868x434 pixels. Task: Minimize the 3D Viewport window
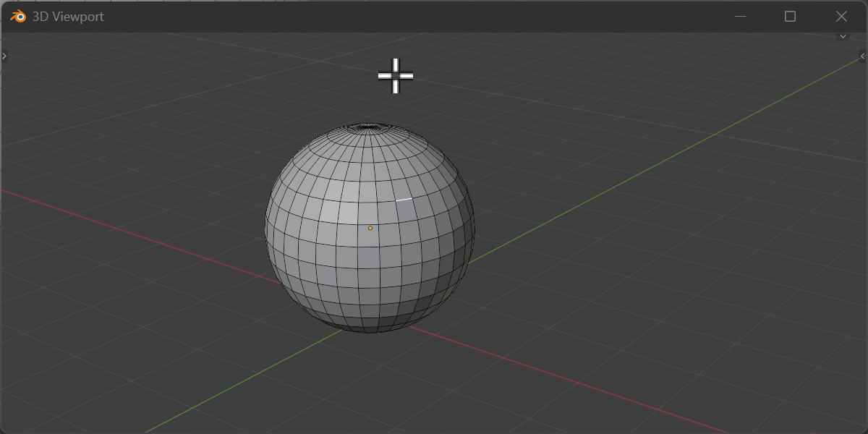click(739, 17)
